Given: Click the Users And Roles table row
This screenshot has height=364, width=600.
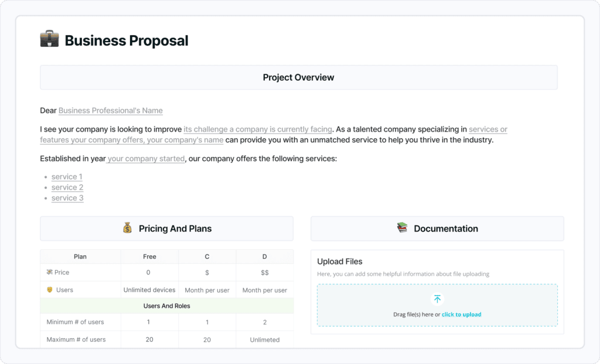Looking at the screenshot, I should click(166, 305).
